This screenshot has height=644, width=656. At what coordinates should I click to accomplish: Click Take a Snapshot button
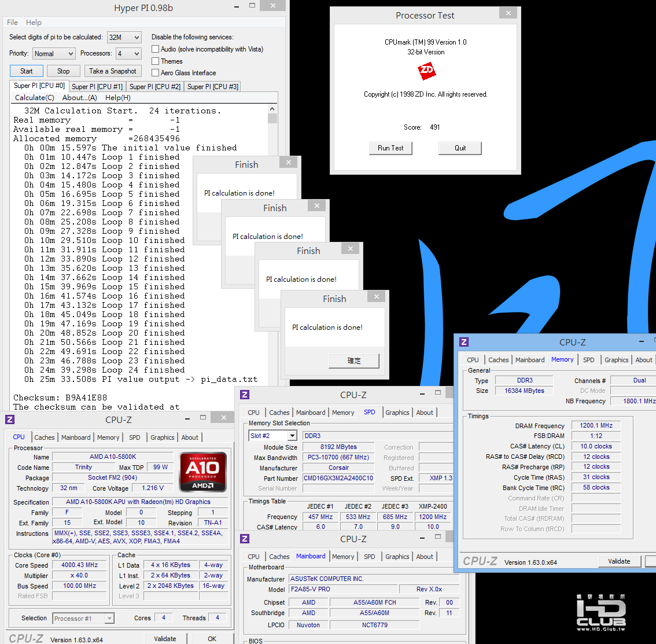click(x=113, y=71)
